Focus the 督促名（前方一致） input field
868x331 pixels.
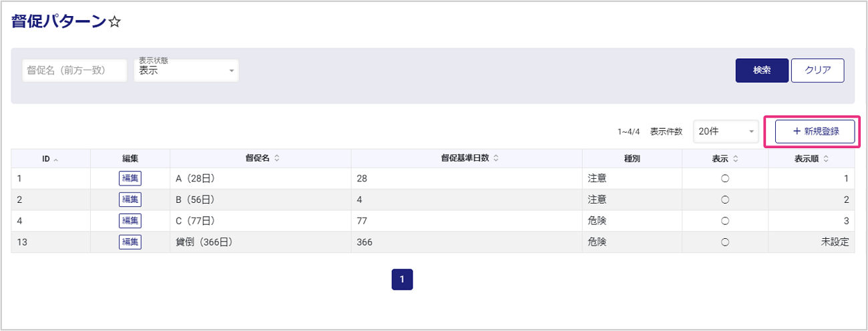[x=75, y=70]
